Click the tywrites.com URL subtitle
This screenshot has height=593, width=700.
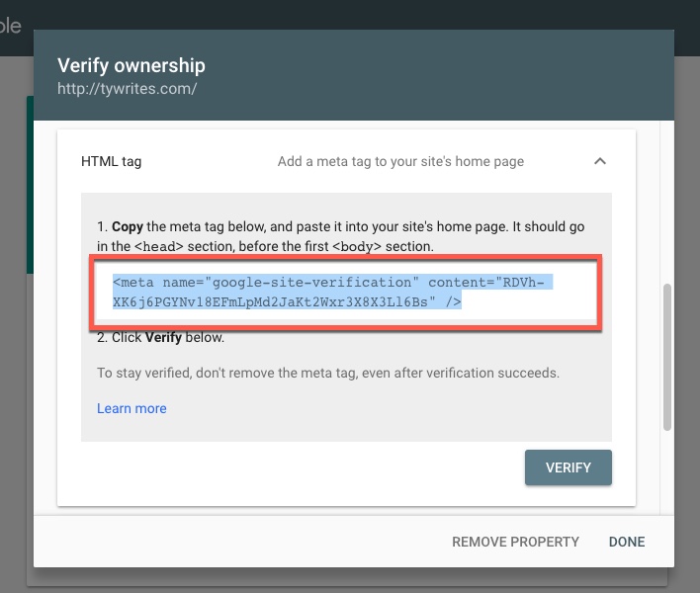coord(127,89)
